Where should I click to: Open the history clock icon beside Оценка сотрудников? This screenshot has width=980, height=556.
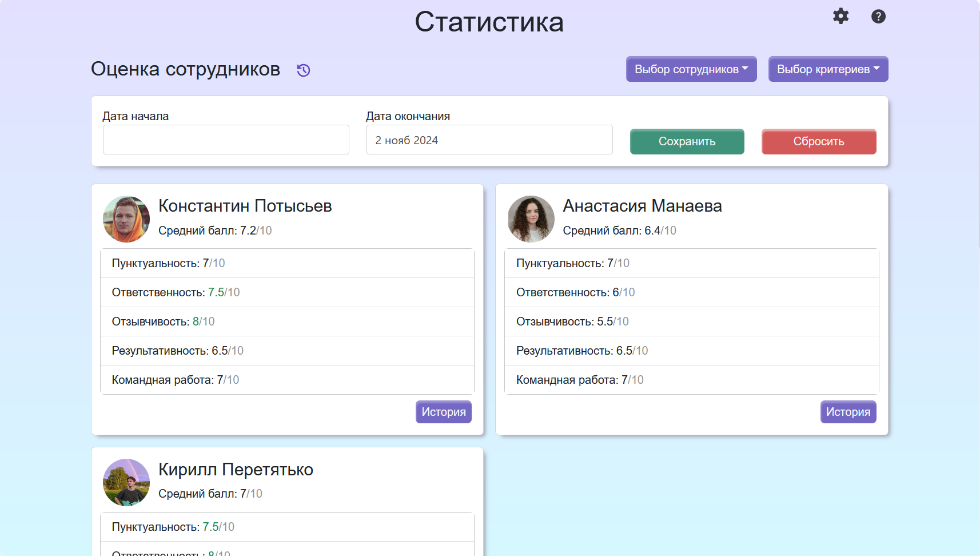304,70
